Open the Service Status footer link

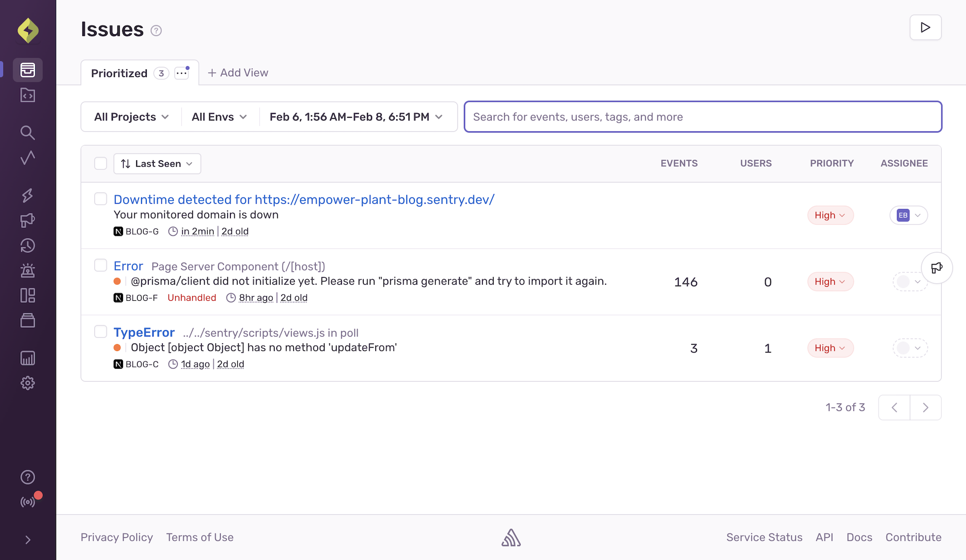pos(764,537)
